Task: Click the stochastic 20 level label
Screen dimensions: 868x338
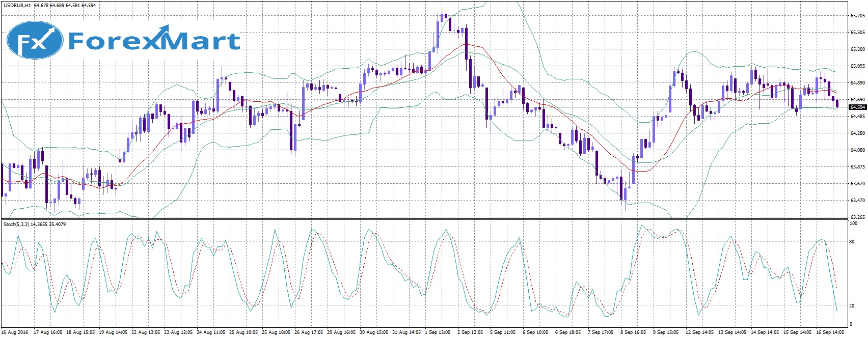Action: pos(852,306)
